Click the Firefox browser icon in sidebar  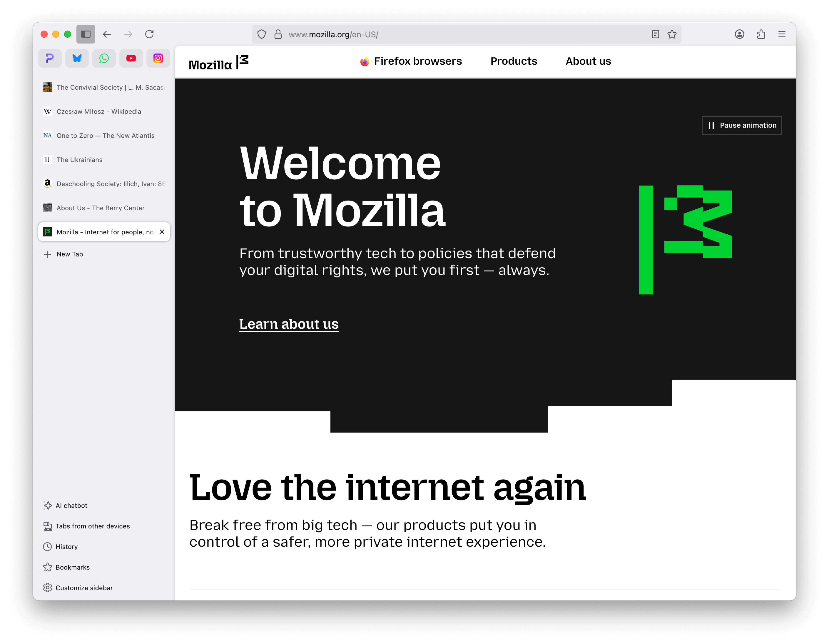pos(363,61)
